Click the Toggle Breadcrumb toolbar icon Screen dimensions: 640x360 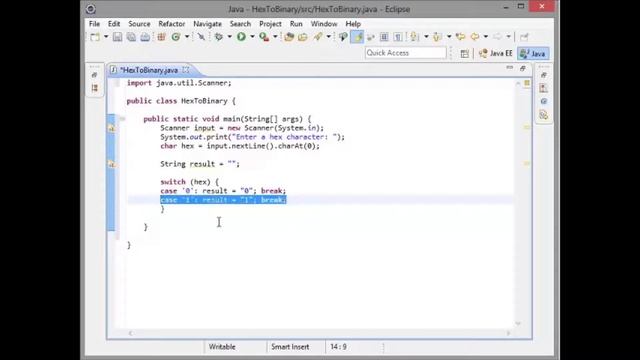[343, 37]
